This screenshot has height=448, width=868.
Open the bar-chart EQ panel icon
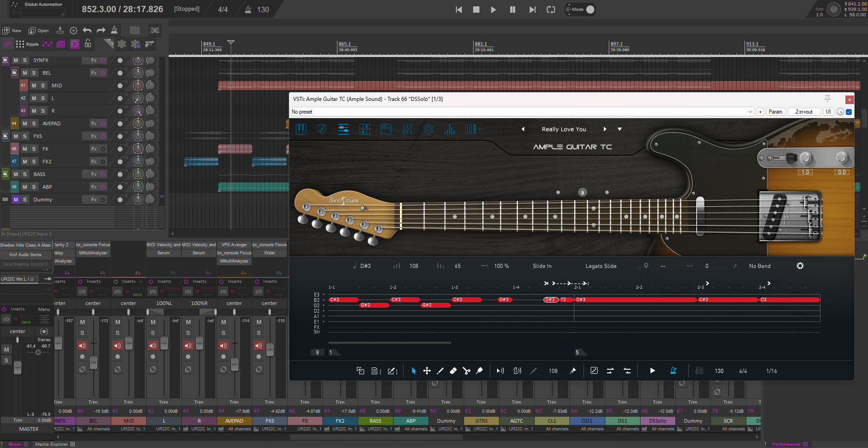point(450,129)
